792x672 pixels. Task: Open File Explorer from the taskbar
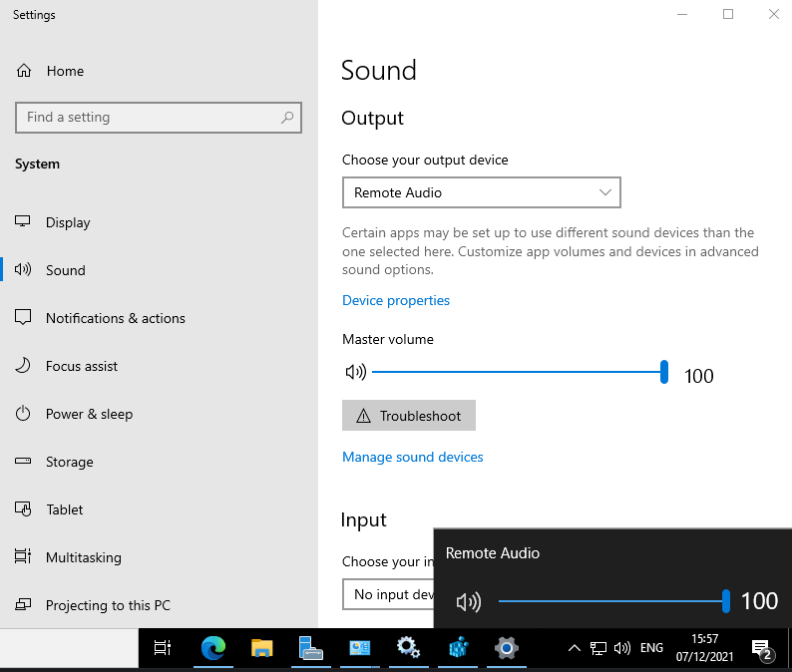coord(261,648)
